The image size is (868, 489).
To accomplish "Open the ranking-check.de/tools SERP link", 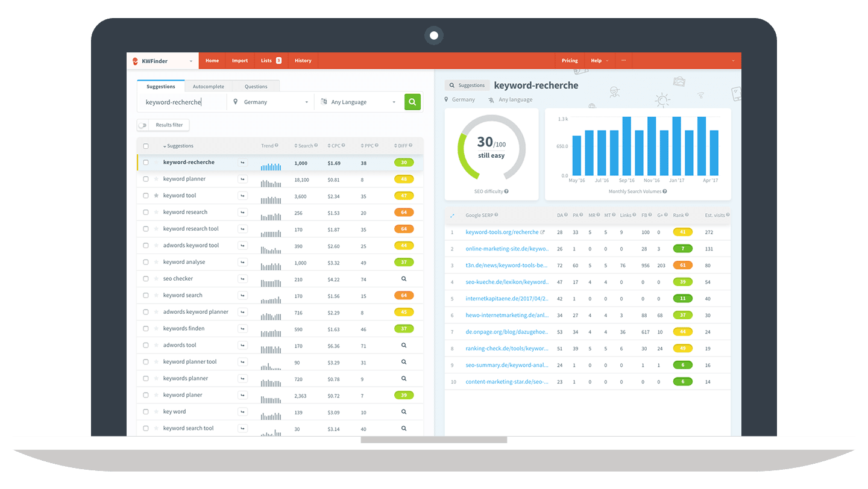I will (506, 348).
